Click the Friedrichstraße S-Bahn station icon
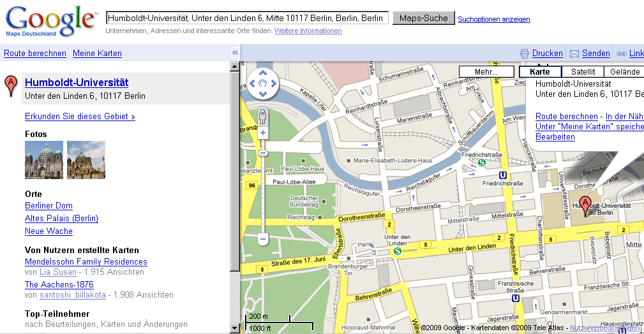This screenshot has width=644, height=334. [482, 163]
